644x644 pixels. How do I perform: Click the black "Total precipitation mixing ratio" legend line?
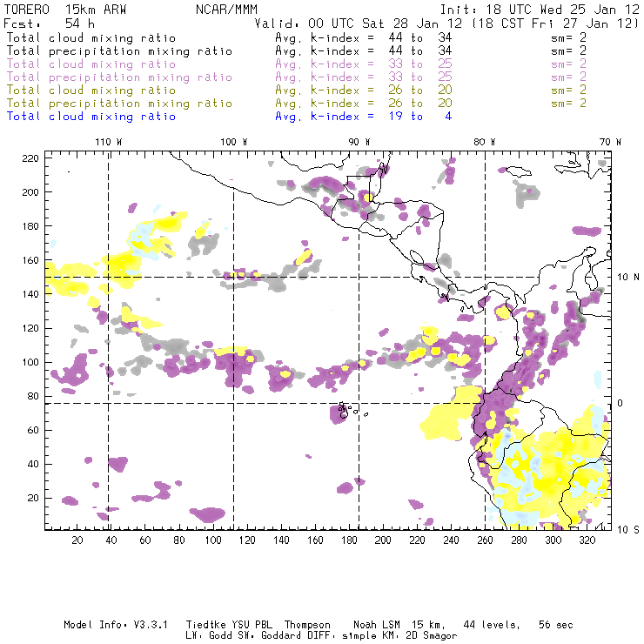pos(119,51)
